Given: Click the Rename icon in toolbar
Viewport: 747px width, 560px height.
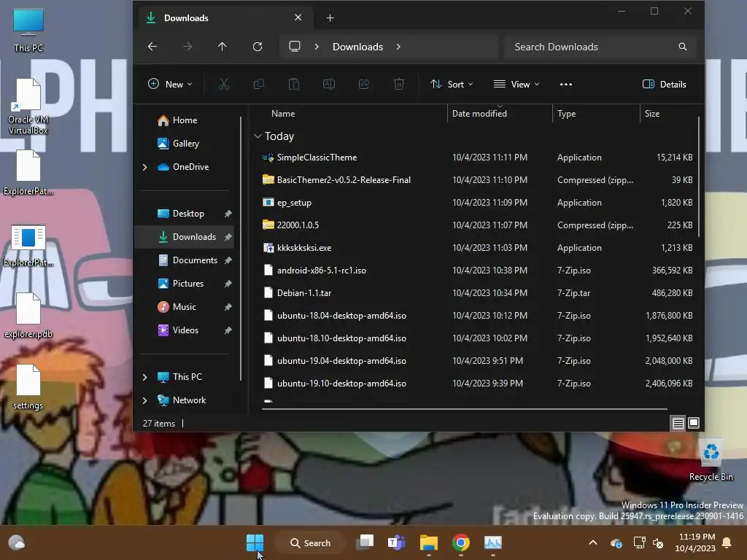Looking at the screenshot, I should tap(329, 85).
